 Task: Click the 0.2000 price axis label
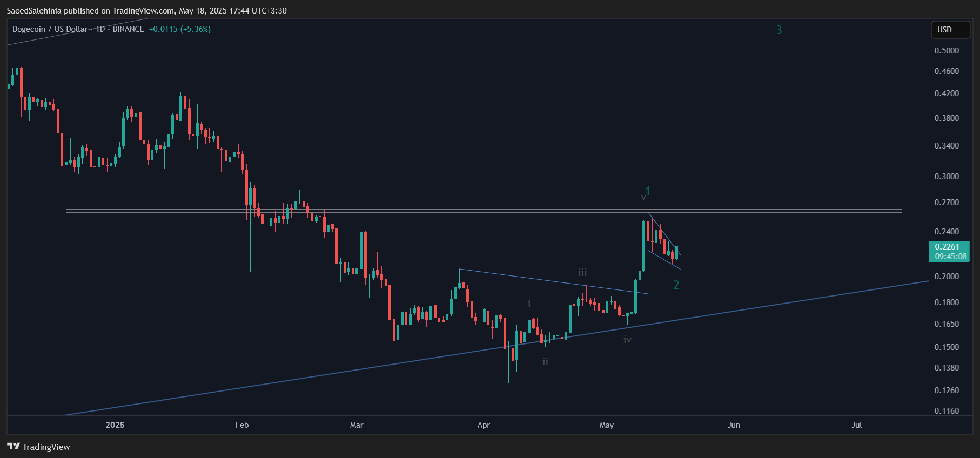click(947, 277)
